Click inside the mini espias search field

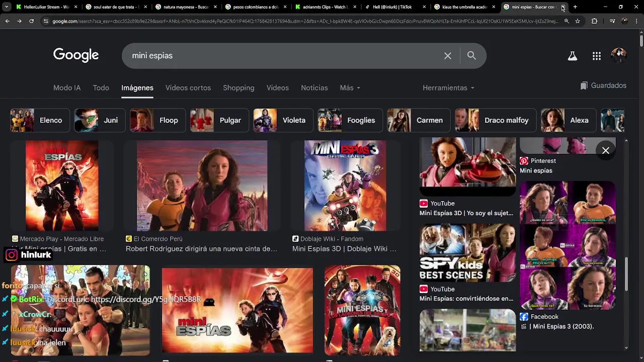point(282,56)
